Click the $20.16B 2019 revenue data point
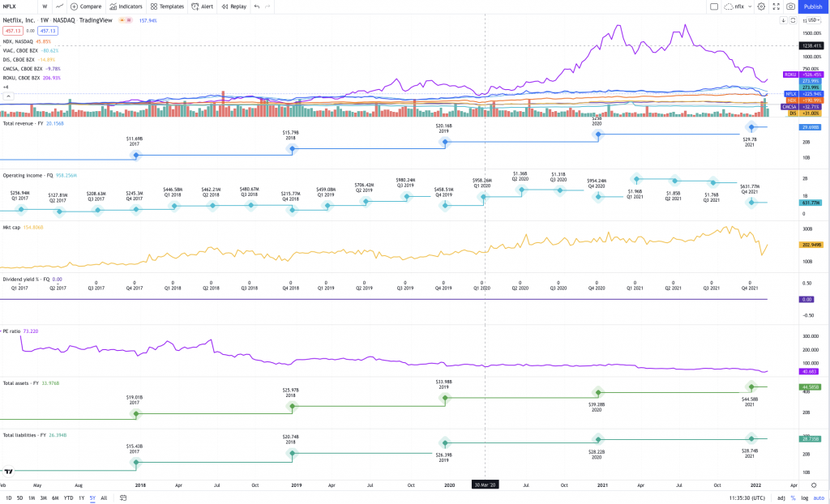830x504 pixels. (445, 142)
